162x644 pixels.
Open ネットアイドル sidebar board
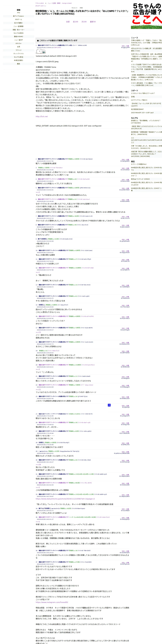click(18, 53)
